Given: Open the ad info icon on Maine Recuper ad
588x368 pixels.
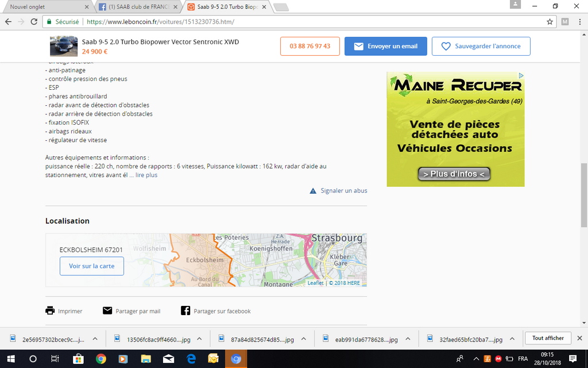Looking at the screenshot, I should [521, 75].
